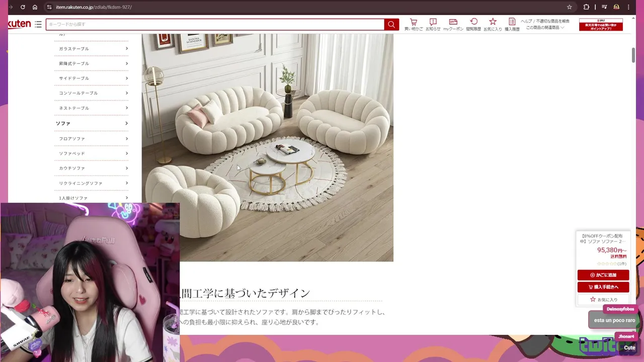Open the 閲覧履歴 browsing history icon
644x362 pixels.
[x=473, y=25]
